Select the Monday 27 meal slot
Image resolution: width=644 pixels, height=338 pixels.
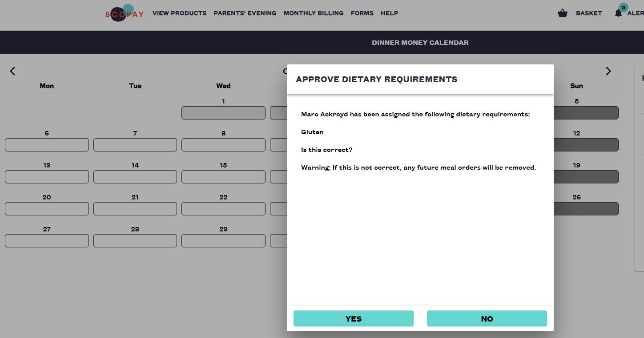47,241
